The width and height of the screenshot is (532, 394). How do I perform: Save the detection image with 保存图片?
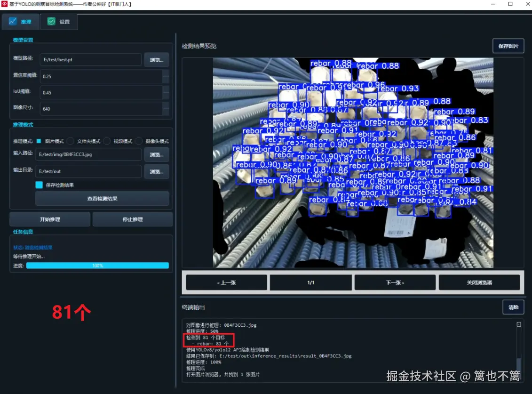tap(508, 46)
